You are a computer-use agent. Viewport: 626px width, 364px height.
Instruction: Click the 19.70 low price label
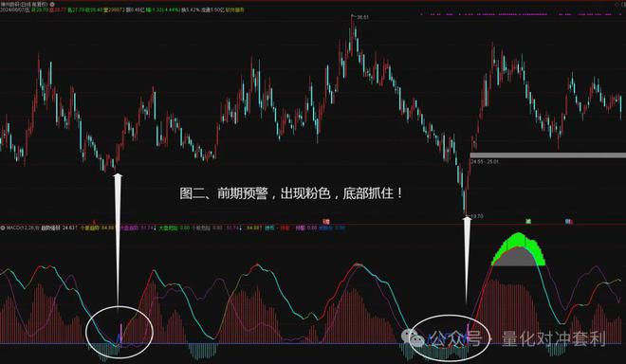(477, 216)
